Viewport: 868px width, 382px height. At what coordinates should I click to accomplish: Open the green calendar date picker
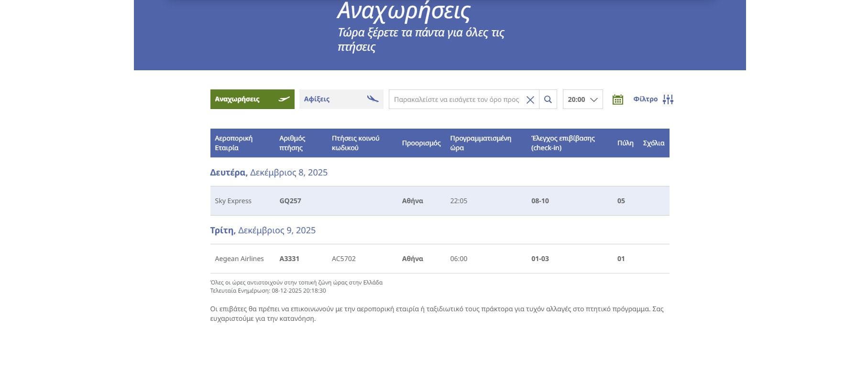[617, 99]
